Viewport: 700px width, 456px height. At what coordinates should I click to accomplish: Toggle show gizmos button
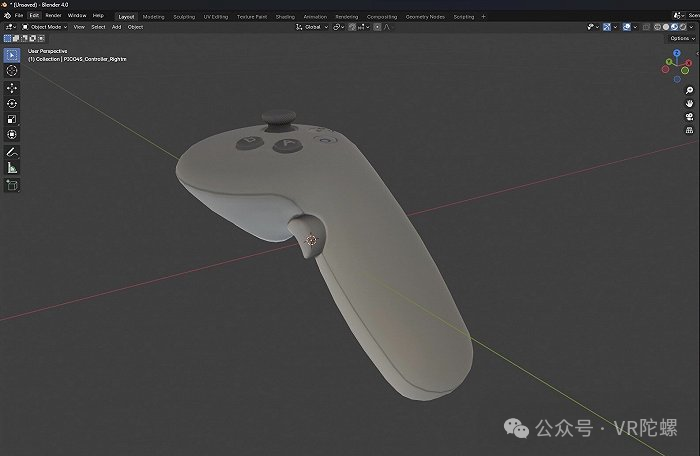(x=607, y=27)
